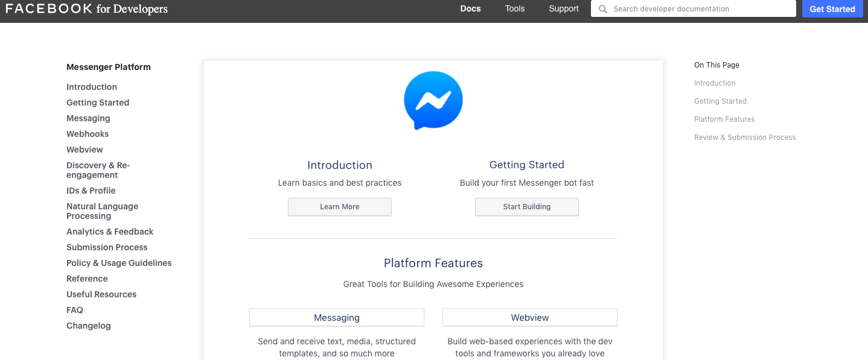
Task: Focus the Search developer documentation field
Action: [694, 9]
